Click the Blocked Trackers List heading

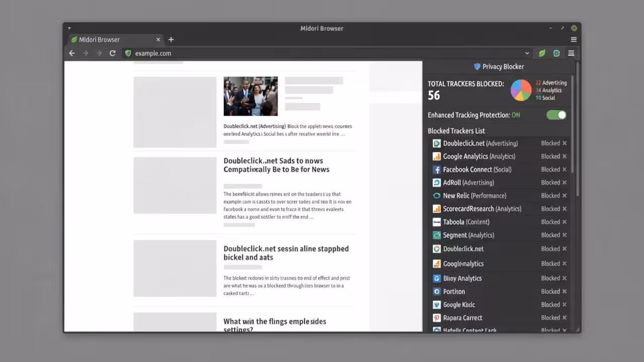coord(456,131)
